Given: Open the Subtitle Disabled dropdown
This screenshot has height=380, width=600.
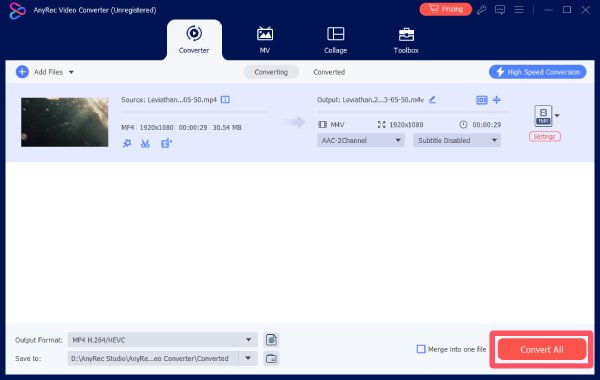Looking at the screenshot, I should (x=457, y=140).
